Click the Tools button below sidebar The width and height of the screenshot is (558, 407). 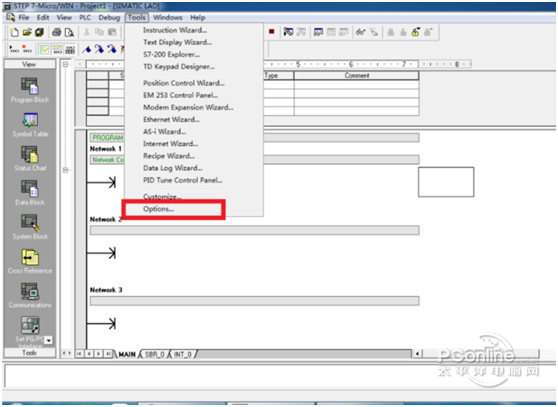pos(29,353)
